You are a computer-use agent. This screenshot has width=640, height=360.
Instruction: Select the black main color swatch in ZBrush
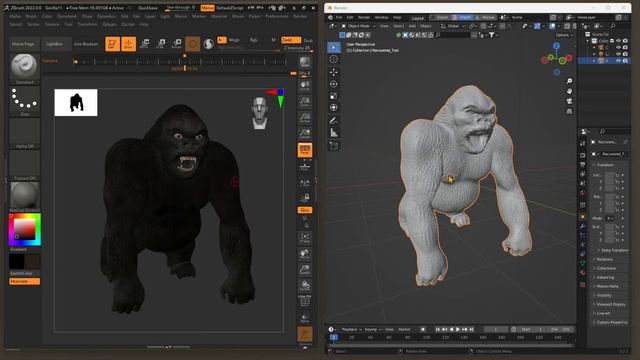click(x=17, y=261)
